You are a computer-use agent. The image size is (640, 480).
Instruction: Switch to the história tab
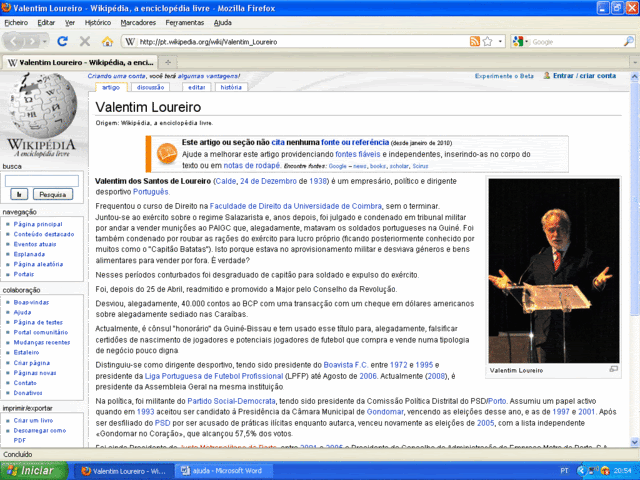(x=231, y=87)
